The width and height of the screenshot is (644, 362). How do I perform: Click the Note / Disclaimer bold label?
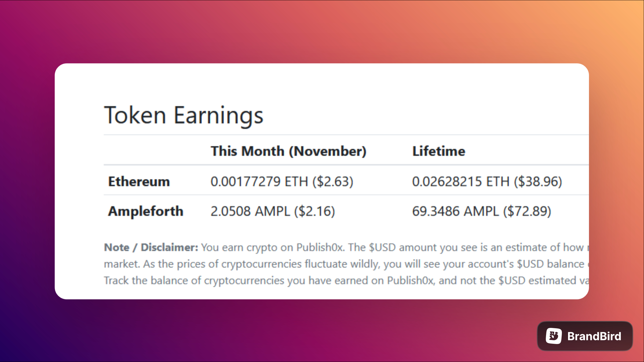click(151, 247)
